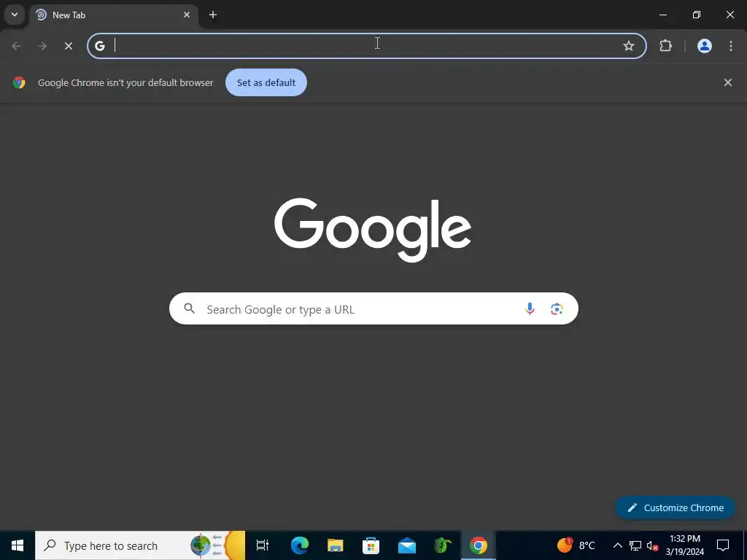This screenshot has height=560, width=747.
Task: Select the New Tab tab
Action: [x=114, y=15]
